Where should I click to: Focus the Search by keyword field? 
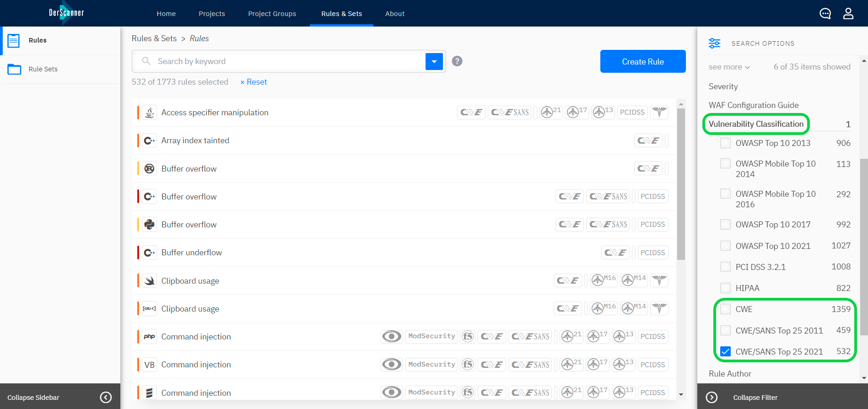pyautogui.click(x=288, y=61)
